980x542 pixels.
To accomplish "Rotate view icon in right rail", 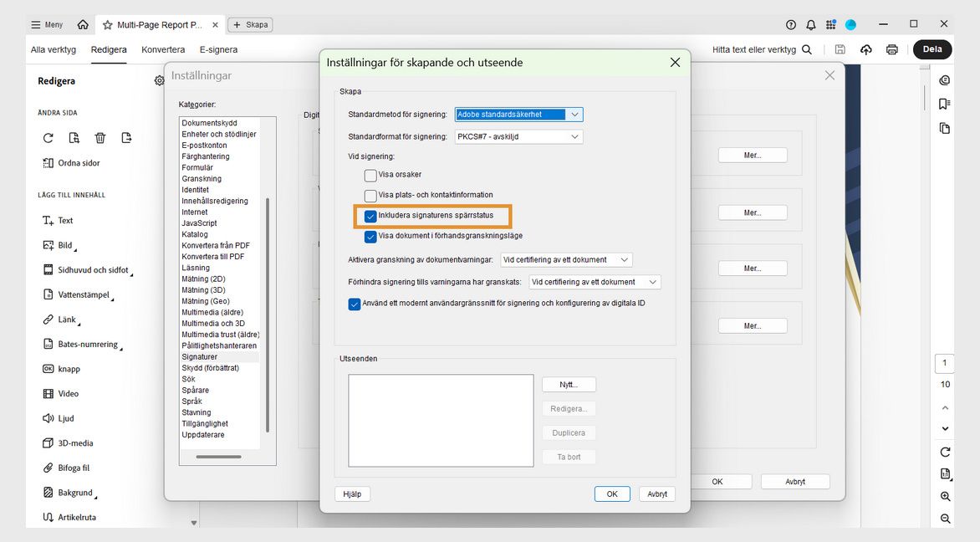I will click(x=945, y=452).
